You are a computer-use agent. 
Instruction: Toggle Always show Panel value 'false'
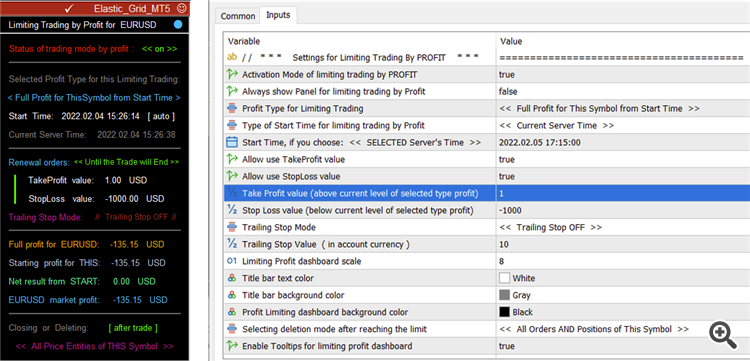coord(508,91)
